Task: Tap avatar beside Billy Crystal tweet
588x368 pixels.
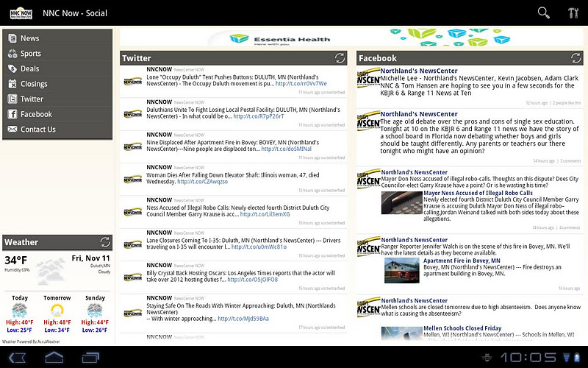Action: (133, 277)
